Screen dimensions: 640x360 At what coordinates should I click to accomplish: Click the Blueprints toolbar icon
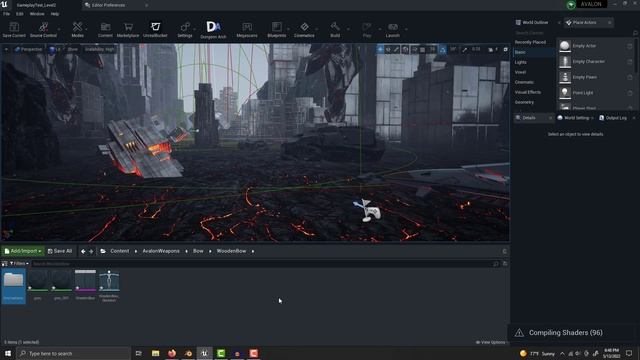pyautogui.click(x=276, y=30)
